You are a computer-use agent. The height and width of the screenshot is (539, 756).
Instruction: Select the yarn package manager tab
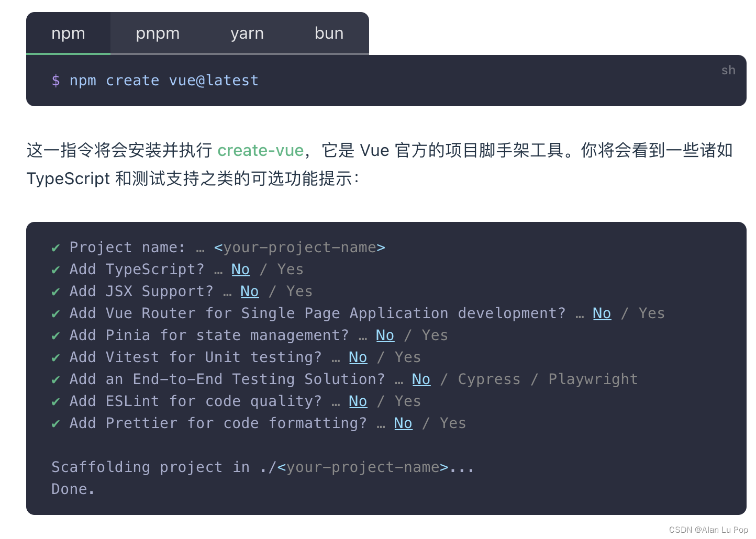[x=247, y=33]
